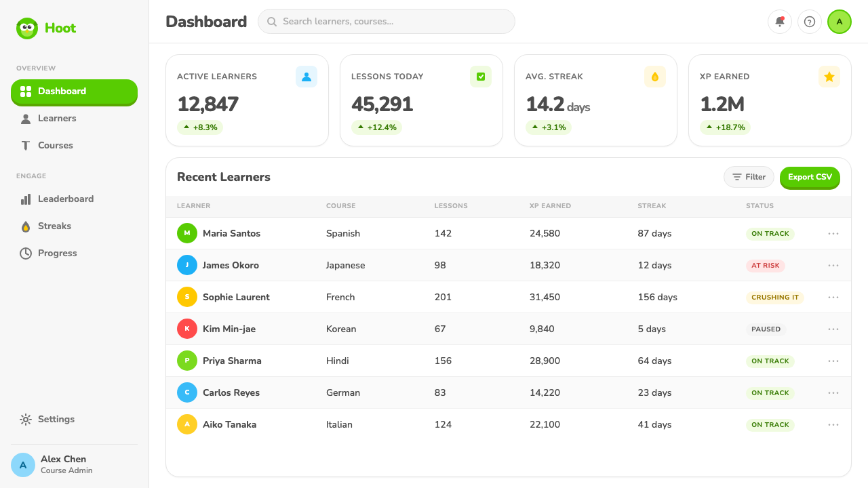
Task: Open more options for James Okoro
Action: pyautogui.click(x=833, y=265)
